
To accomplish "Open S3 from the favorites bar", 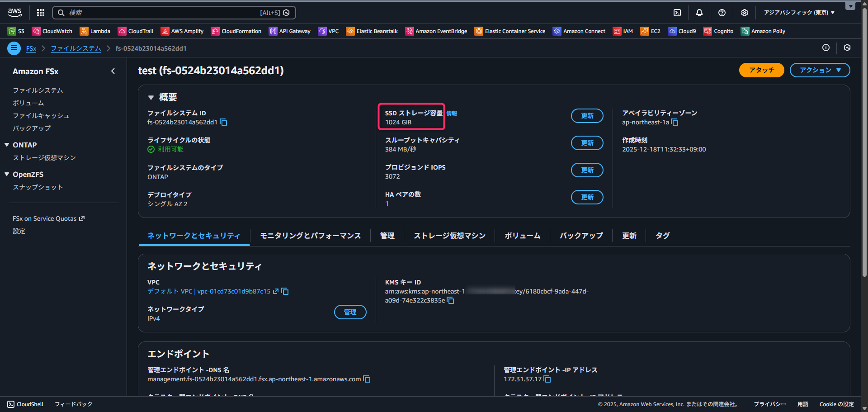I will 16,31.
